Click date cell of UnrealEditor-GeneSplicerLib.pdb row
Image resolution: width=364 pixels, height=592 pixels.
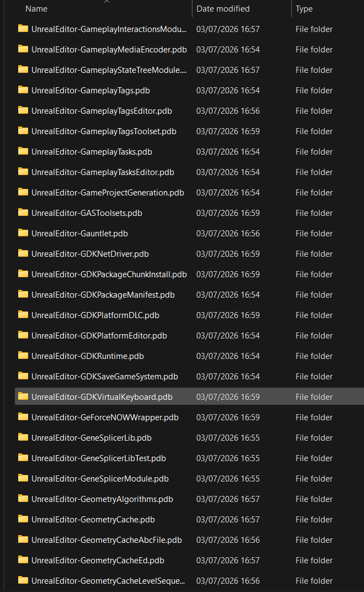(x=228, y=437)
